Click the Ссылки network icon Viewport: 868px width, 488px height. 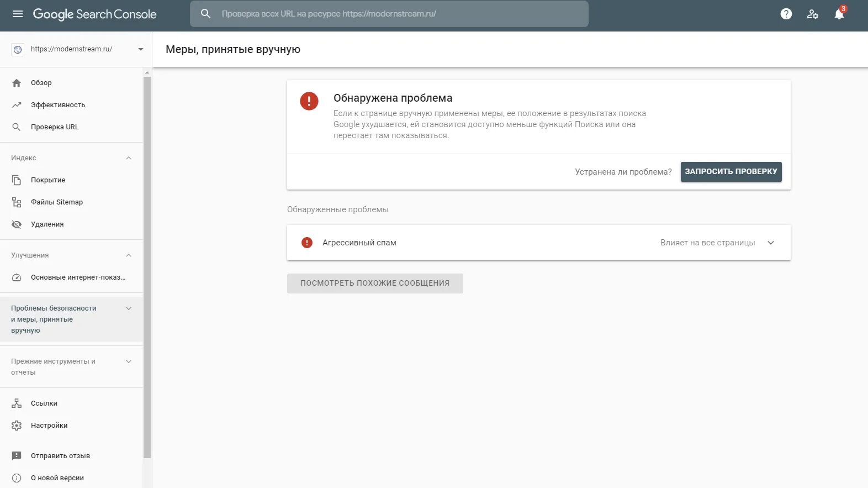coord(17,403)
